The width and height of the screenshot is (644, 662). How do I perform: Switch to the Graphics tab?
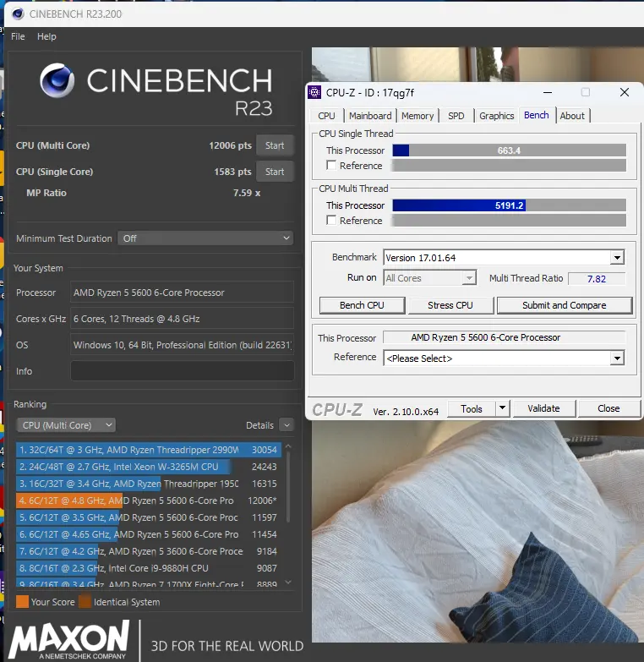[x=496, y=116]
